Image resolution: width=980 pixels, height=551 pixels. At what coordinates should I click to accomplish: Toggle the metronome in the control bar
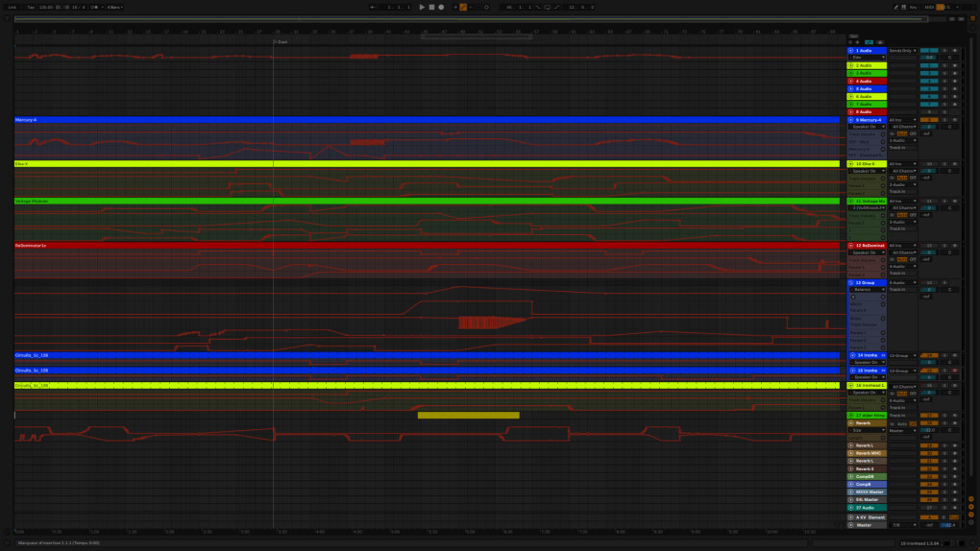point(94,7)
